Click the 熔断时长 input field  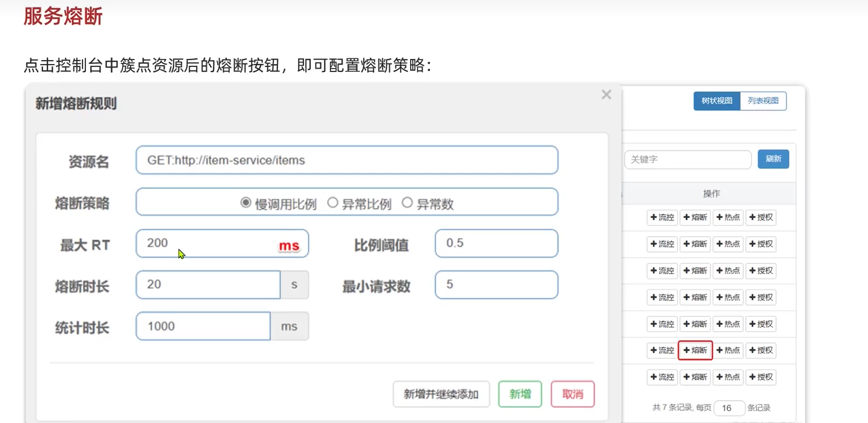pos(208,284)
